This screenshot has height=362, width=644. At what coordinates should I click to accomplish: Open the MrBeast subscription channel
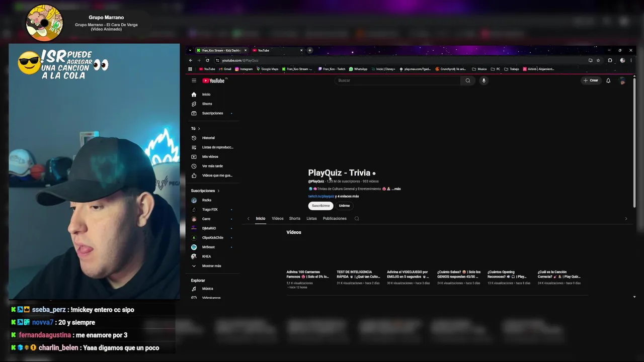click(208, 247)
